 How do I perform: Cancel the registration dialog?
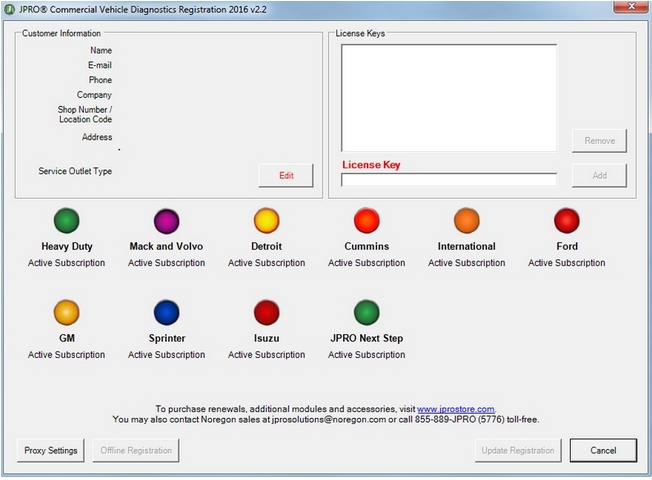pos(603,450)
